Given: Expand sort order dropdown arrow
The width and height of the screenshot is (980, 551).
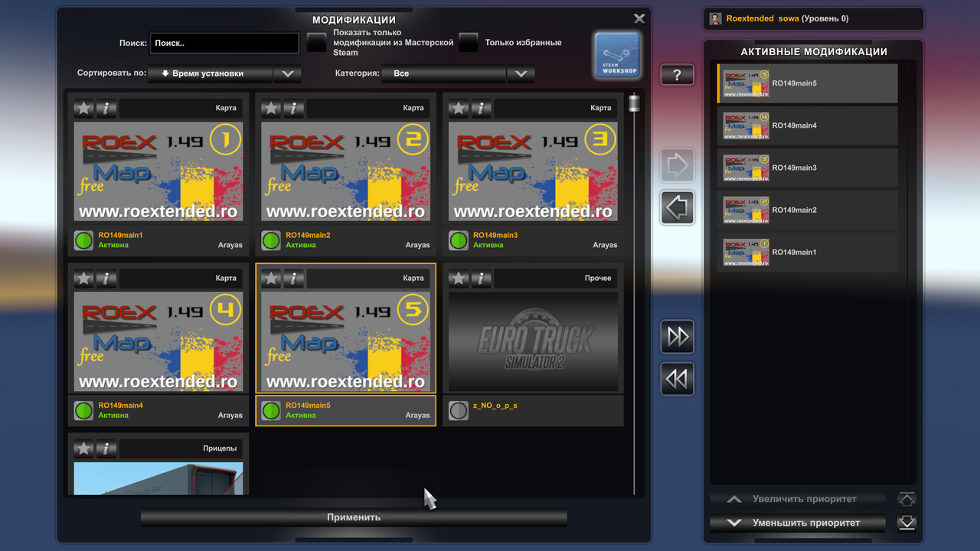Looking at the screenshot, I should tap(288, 73).
